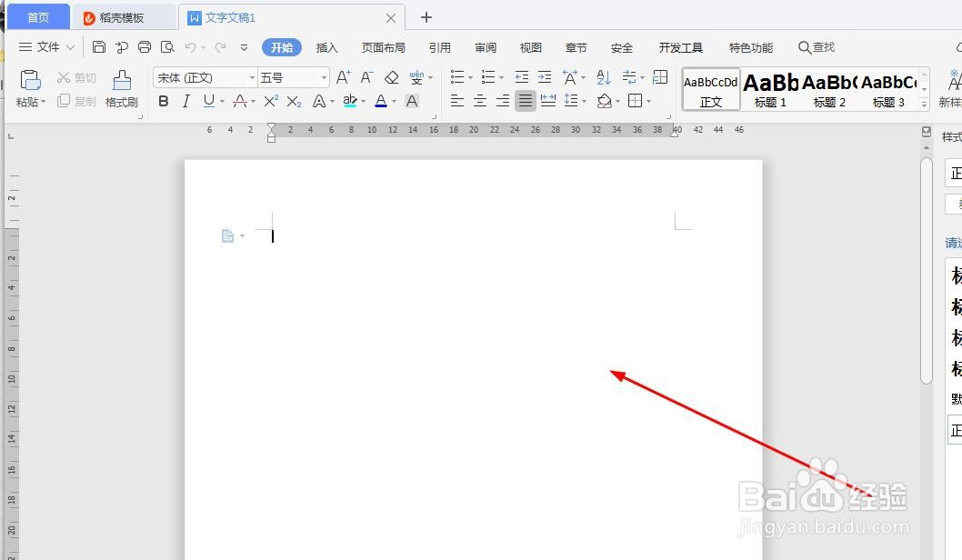This screenshot has width=962, height=560.
Task: Click Increase Indent icon
Action: point(545,76)
